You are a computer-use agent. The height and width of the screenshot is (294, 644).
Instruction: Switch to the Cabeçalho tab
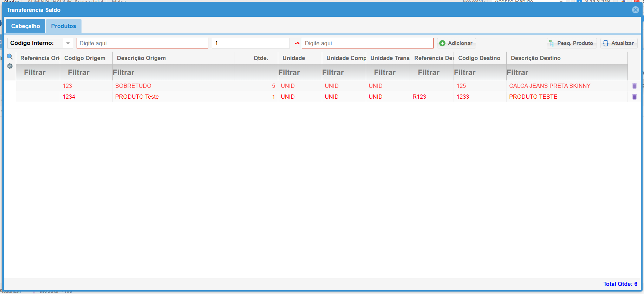pos(26,26)
